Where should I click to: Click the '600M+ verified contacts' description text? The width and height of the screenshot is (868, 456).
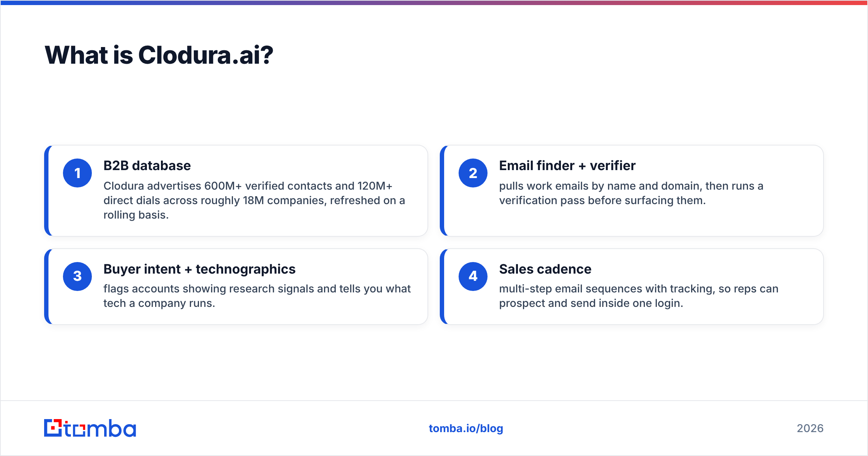254,200
